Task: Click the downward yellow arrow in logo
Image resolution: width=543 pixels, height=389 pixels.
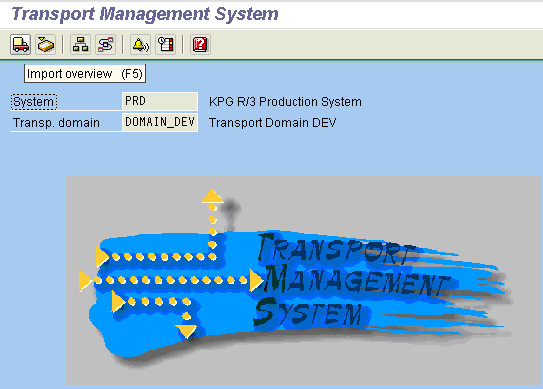Action: 186,331
